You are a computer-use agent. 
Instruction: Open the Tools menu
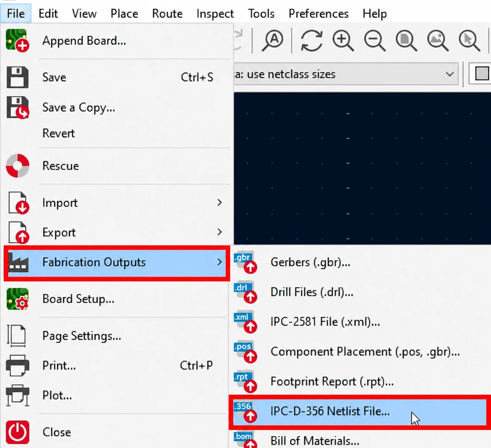click(x=261, y=13)
